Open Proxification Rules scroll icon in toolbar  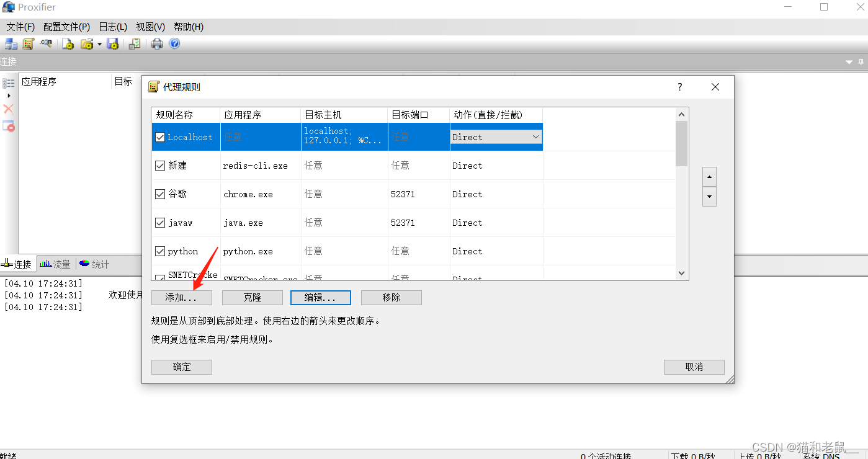click(28, 43)
